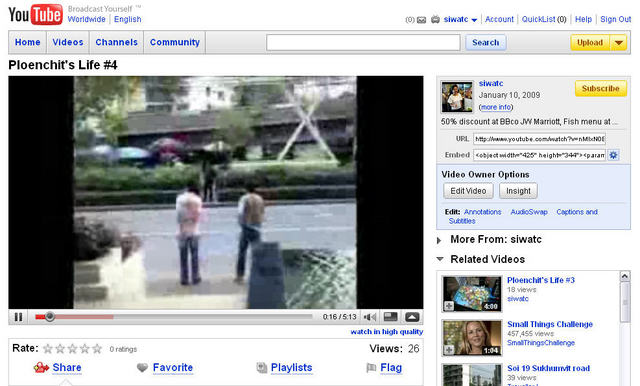
Task: Click the Sign Out link
Action: [616, 19]
